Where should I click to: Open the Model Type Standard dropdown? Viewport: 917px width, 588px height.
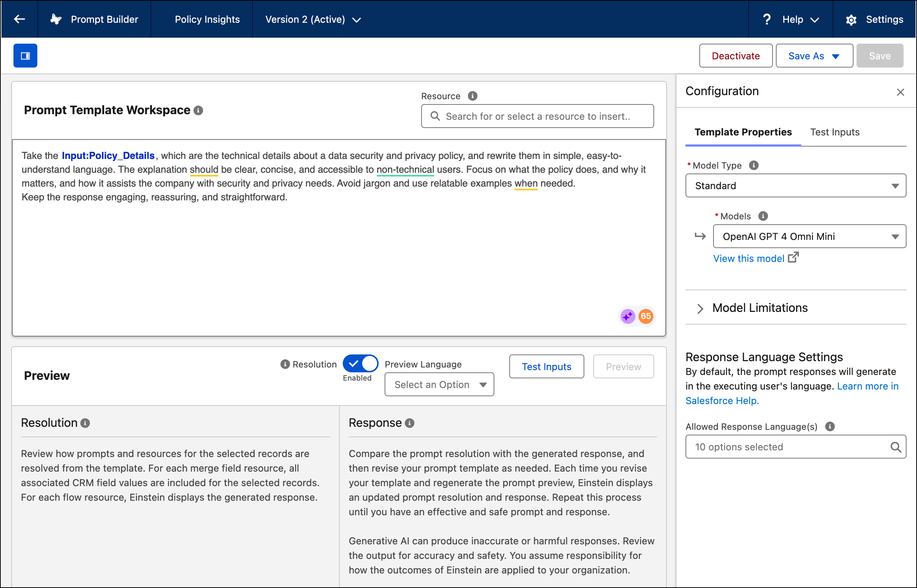click(x=796, y=185)
